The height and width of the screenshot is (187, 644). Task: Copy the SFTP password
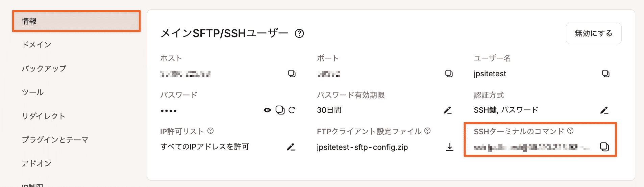tap(280, 110)
